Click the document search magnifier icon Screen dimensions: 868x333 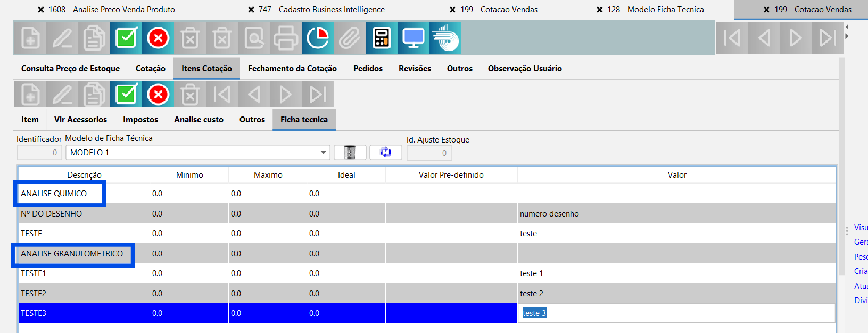coord(254,38)
